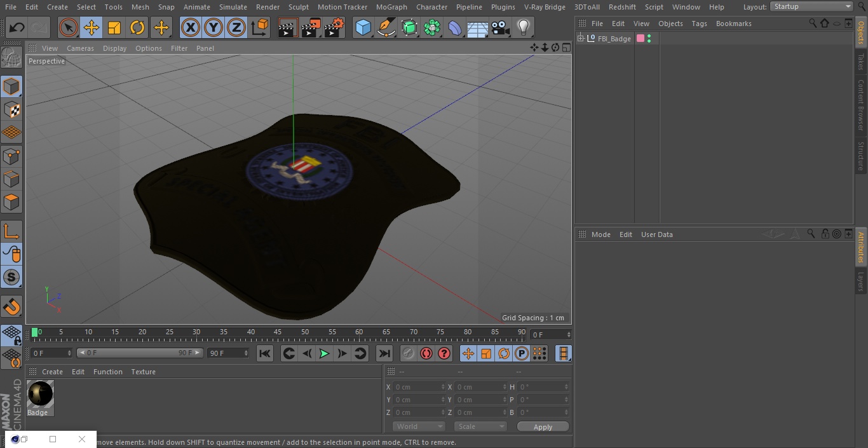Toggle X axis lock
This screenshot has height=448, width=868.
(x=190, y=28)
